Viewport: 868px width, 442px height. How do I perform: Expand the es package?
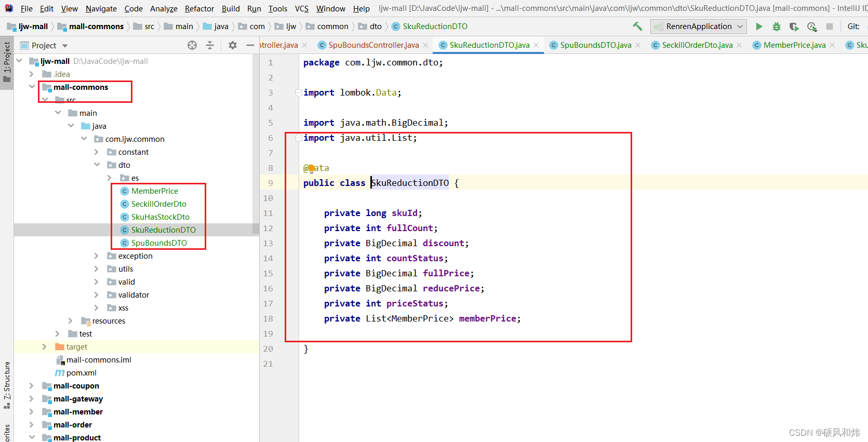(x=110, y=178)
